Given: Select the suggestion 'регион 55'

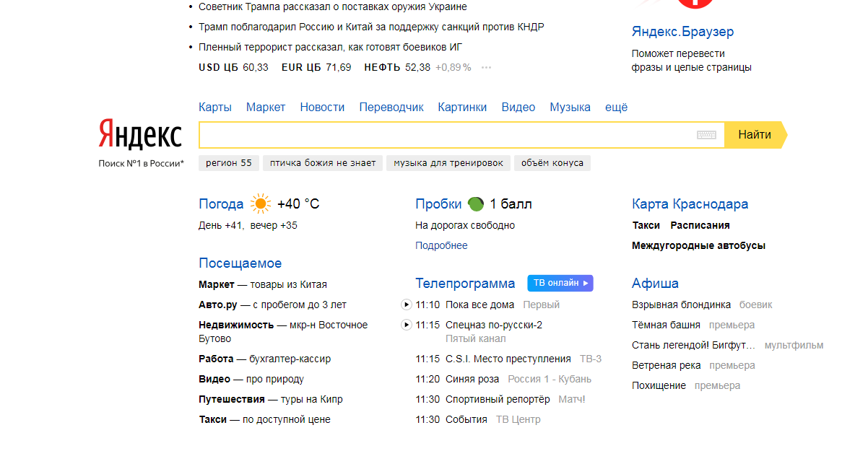Looking at the screenshot, I should (229, 163).
